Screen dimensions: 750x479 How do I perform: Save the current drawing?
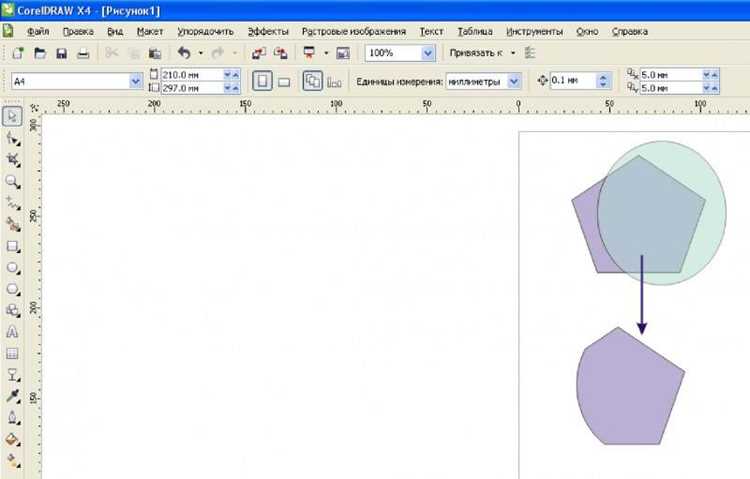[61, 53]
